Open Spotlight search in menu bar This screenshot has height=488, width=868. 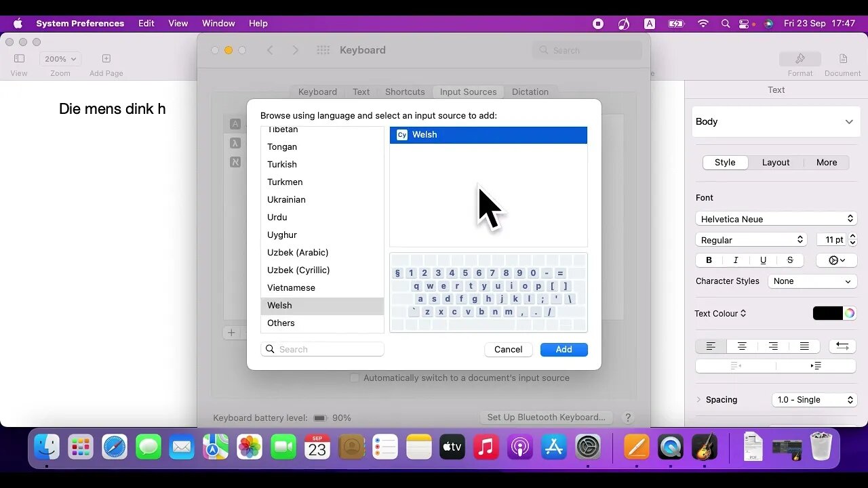(x=726, y=23)
